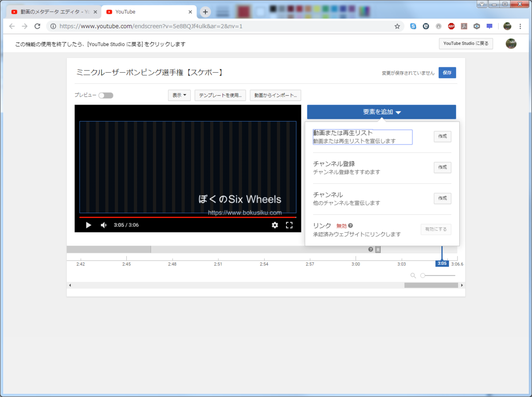Open the IE tab extension icon
Image resolution: width=532 pixels, height=397 pixels.
pyautogui.click(x=426, y=26)
